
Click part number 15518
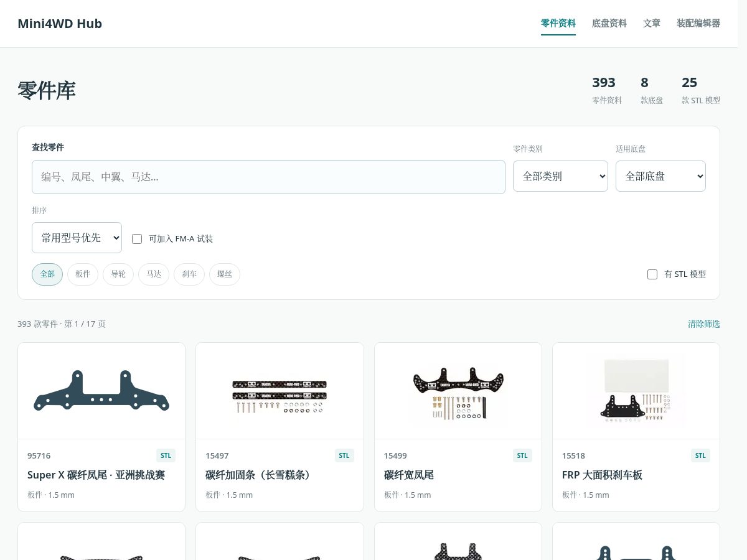pyautogui.click(x=573, y=455)
